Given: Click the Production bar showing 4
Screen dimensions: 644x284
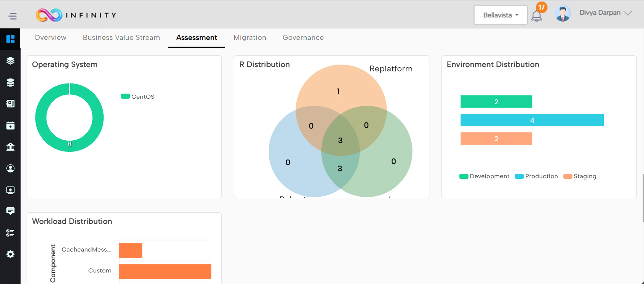Looking at the screenshot, I should click(x=532, y=120).
